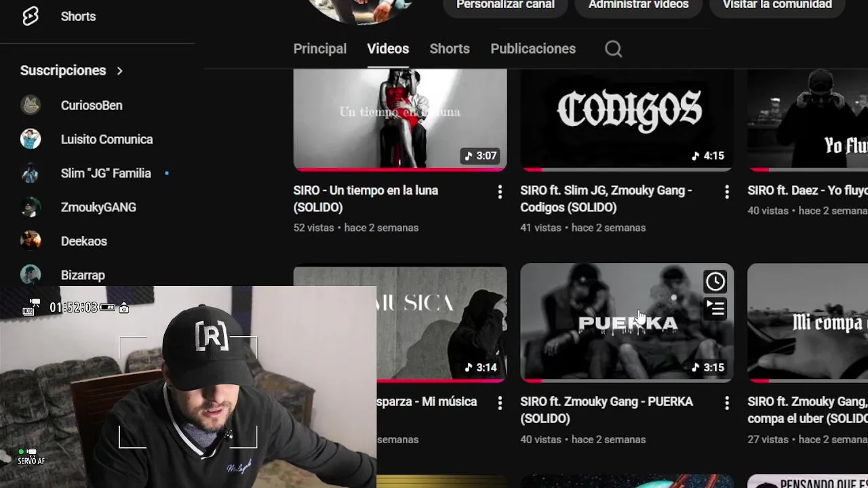Click the 3:07 duration badge

click(481, 156)
